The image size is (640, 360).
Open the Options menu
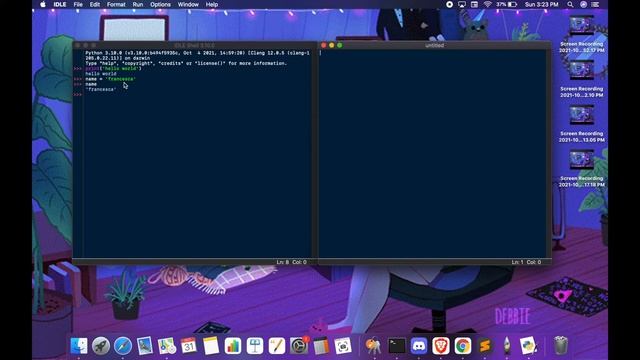[x=160, y=4]
